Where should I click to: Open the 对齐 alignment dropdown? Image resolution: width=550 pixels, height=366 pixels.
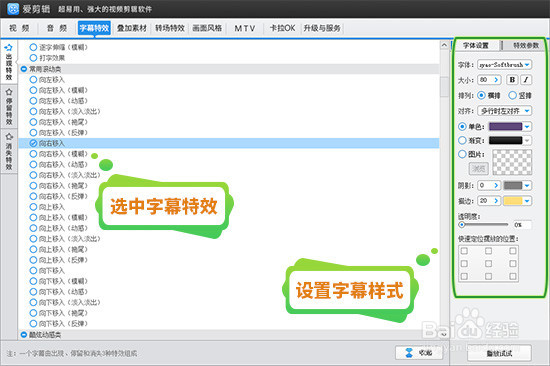[504, 111]
